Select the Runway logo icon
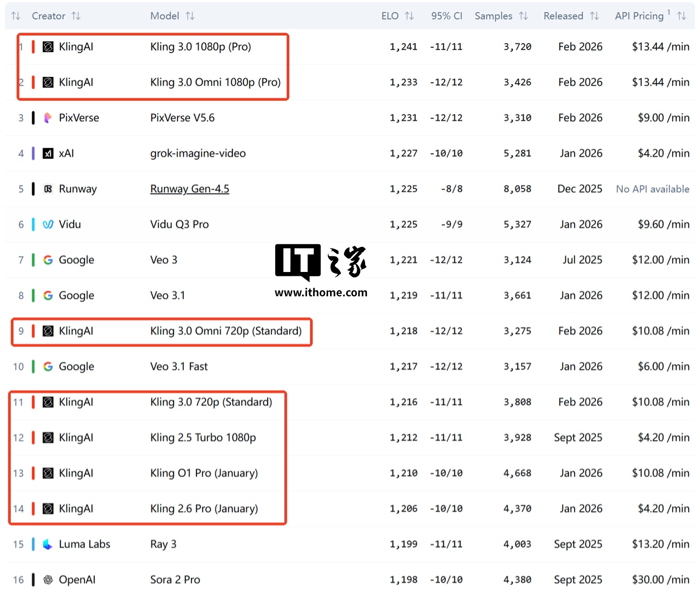 point(48,189)
